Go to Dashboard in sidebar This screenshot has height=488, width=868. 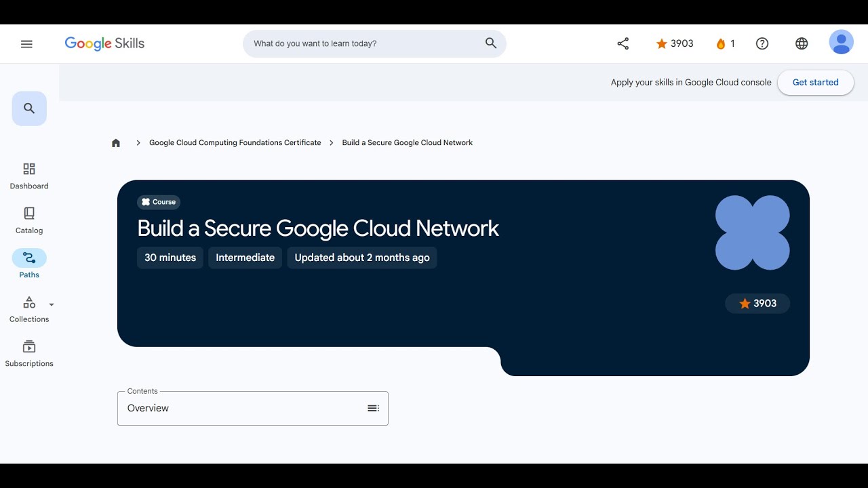click(29, 176)
